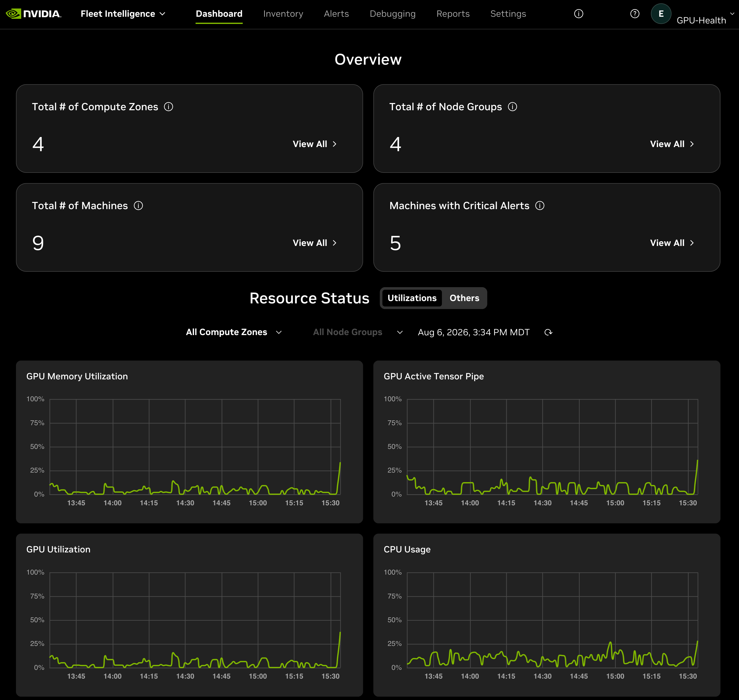This screenshot has height=700, width=739.
Task: Navigate to the Reports tab
Action: pos(453,14)
